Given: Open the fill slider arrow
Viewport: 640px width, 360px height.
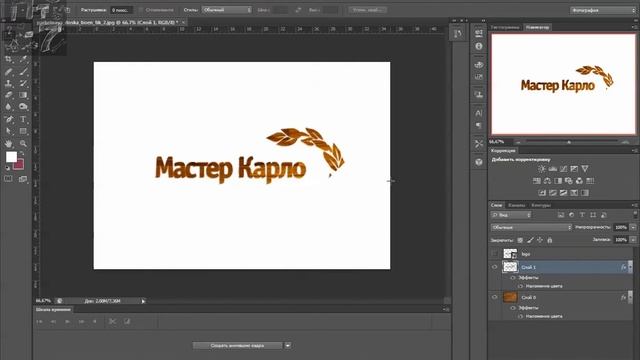Looking at the screenshot, I should coord(633,240).
